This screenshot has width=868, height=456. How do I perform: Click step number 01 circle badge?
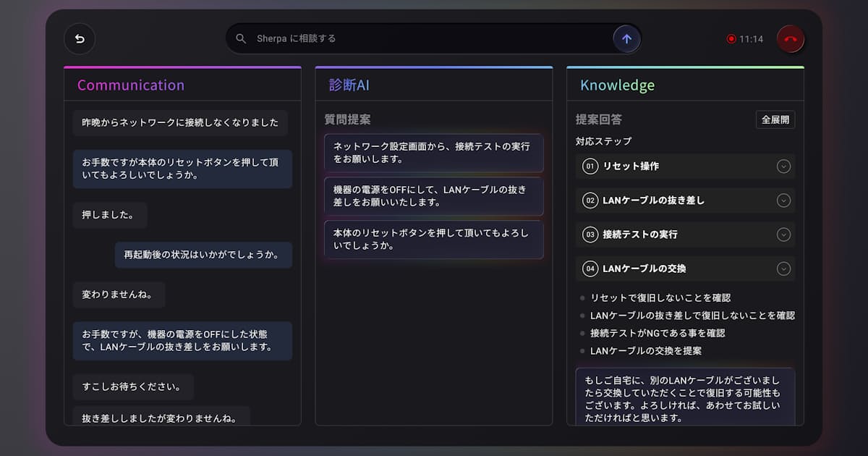tap(590, 166)
